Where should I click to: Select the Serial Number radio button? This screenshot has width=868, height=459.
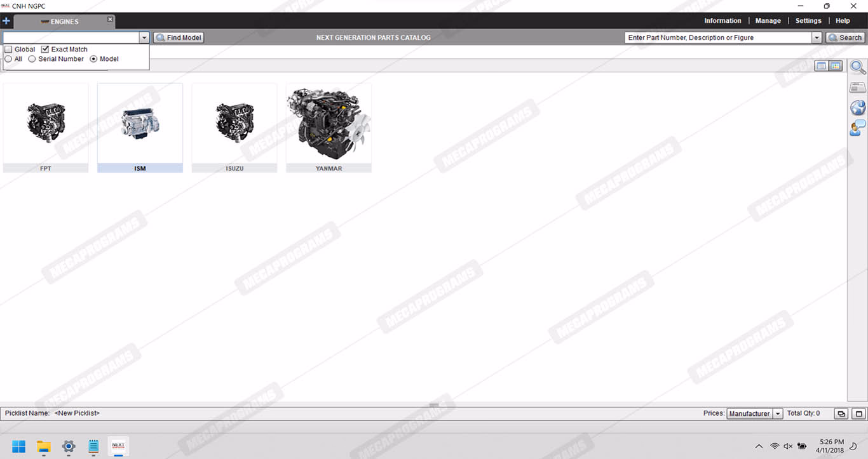pos(32,59)
